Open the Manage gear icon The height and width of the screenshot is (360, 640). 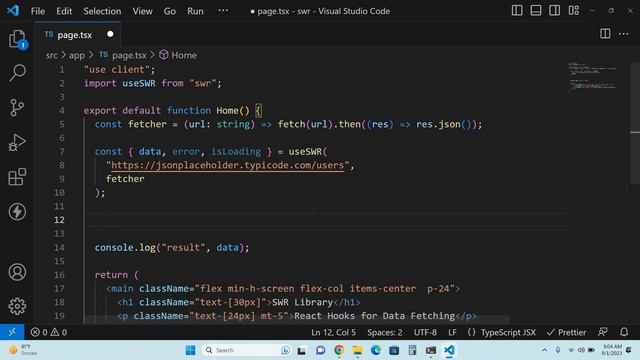(x=17, y=306)
